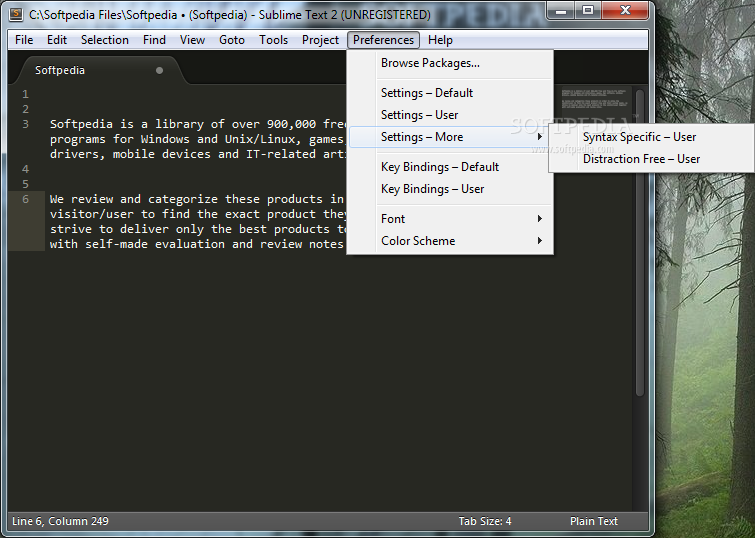Click line number 5 in gutter
The width and height of the screenshot is (755, 538).
25,184
